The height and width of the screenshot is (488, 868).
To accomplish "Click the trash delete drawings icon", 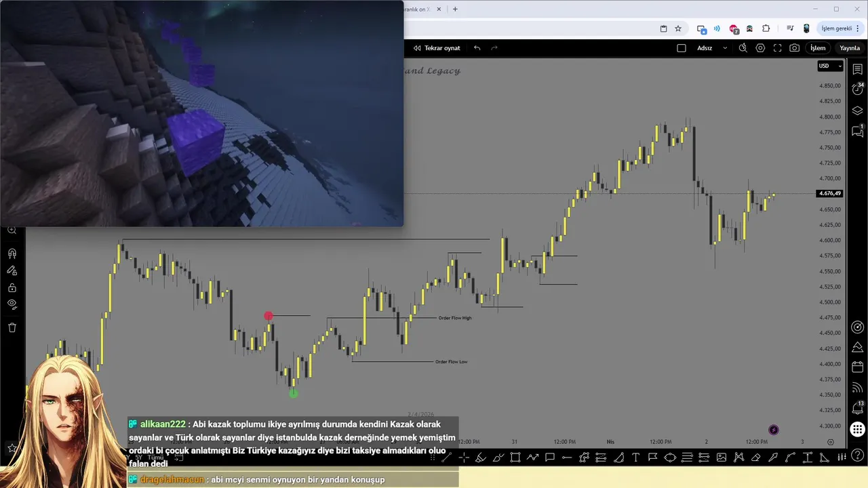I will click(12, 327).
